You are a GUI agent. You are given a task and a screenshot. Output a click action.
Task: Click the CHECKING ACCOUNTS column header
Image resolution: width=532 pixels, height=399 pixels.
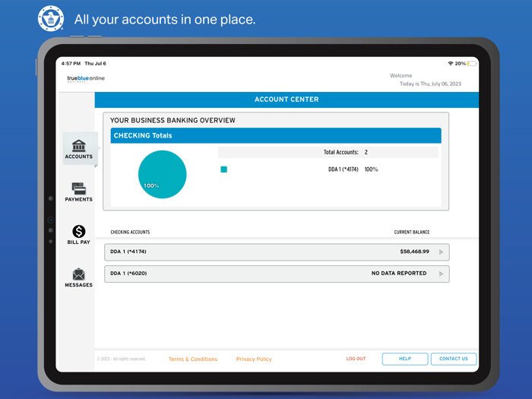coord(130,232)
